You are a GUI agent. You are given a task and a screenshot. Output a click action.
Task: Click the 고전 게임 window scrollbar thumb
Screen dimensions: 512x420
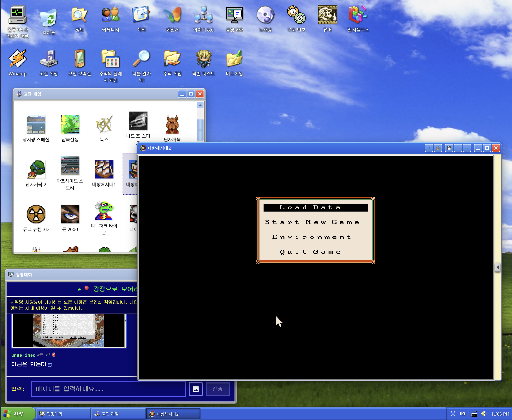point(200,130)
